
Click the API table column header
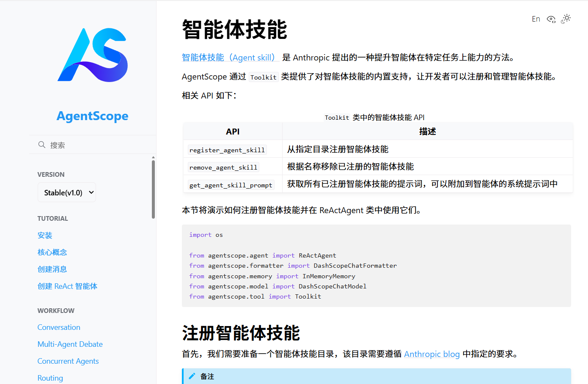tap(233, 131)
